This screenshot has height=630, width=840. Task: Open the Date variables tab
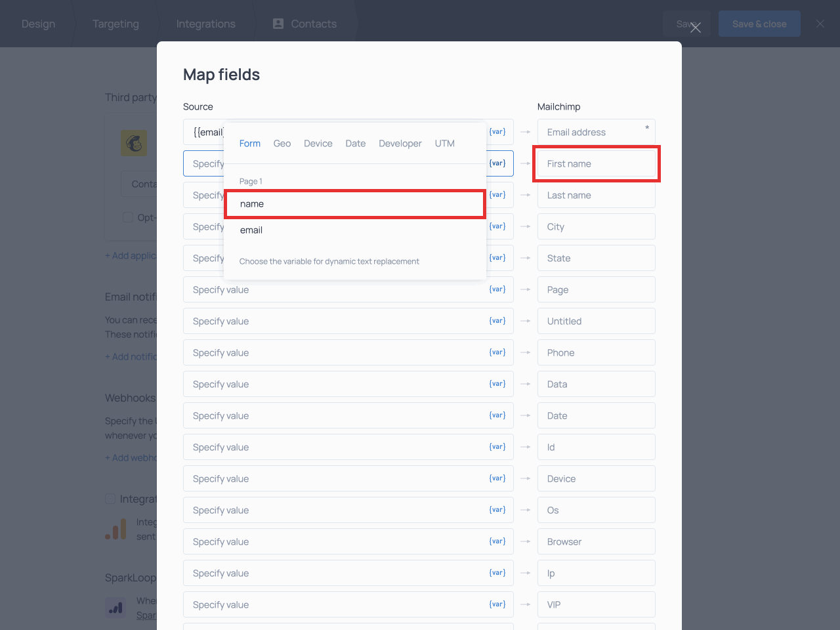tap(355, 144)
